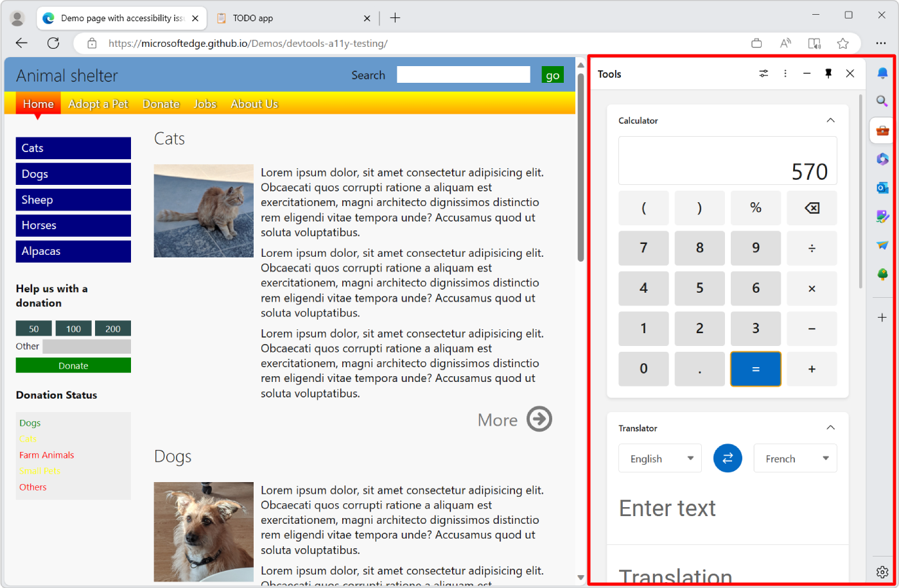Viewport: 899px width, 588px height.
Task: Click inside the Search text field
Action: tap(463, 74)
